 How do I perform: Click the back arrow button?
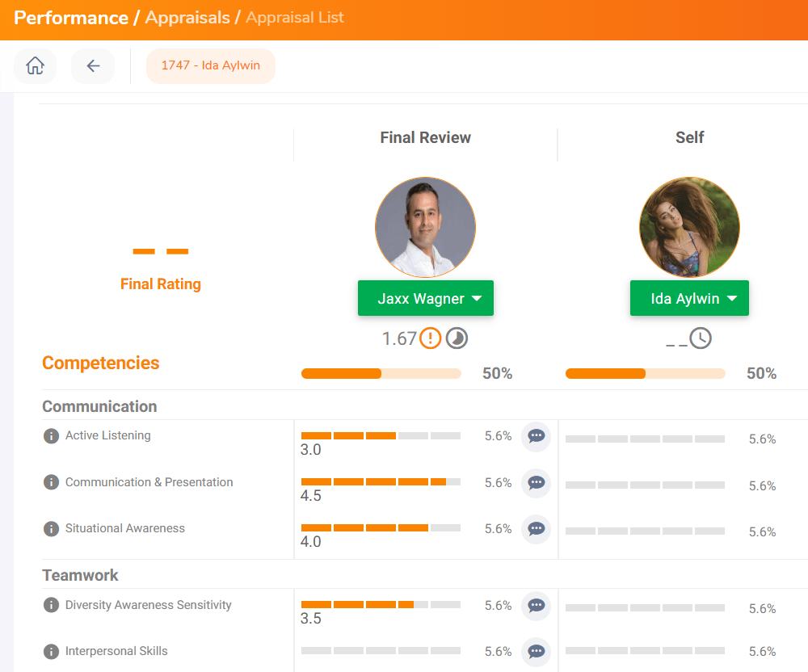93,66
